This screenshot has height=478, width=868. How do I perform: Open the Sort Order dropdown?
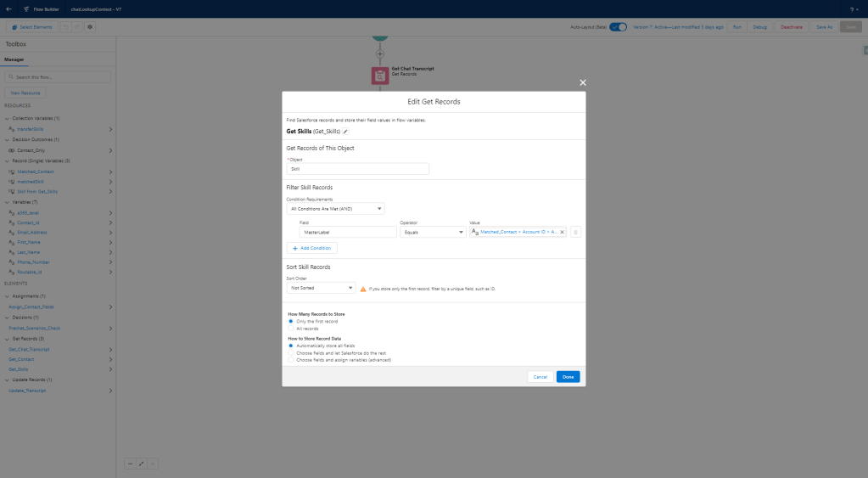pos(321,288)
